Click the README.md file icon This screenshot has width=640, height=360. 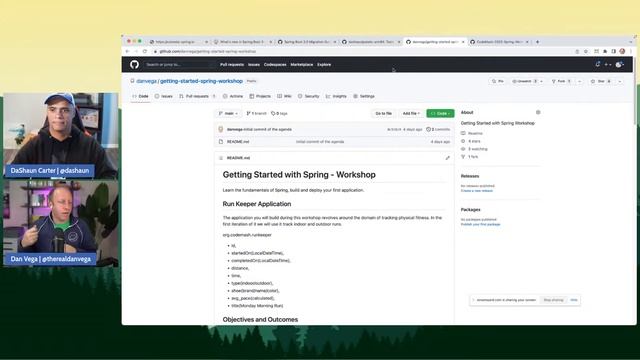221,142
